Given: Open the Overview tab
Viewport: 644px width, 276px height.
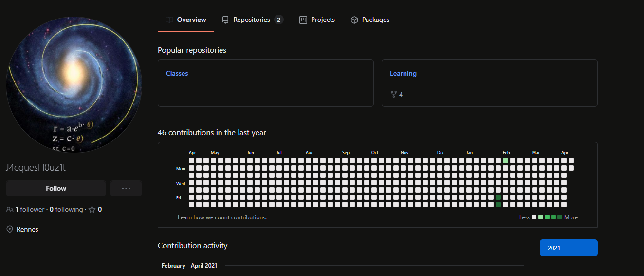Looking at the screenshot, I should click(185, 20).
